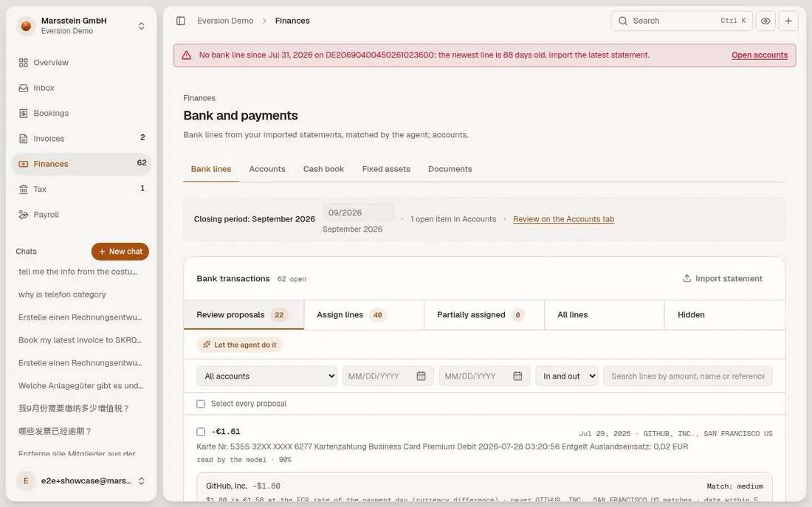Click the plus button in top bar

click(788, 21)
